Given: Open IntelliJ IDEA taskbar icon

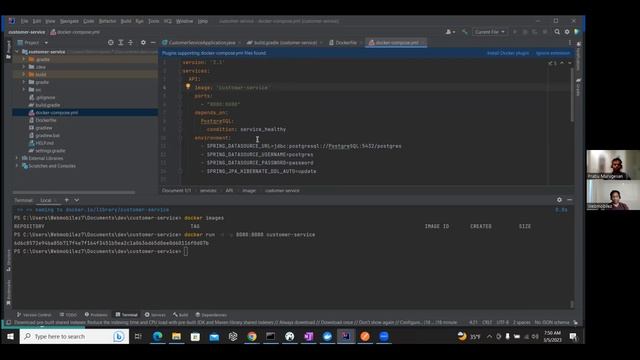Looking at the screenshot, I should pos(346,336).
